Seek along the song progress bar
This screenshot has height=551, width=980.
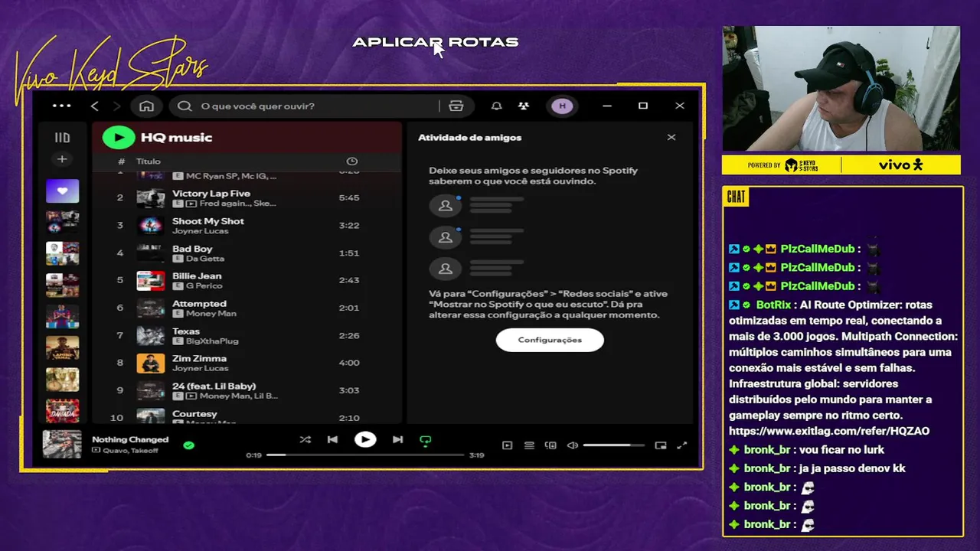[x=365, y=455]
